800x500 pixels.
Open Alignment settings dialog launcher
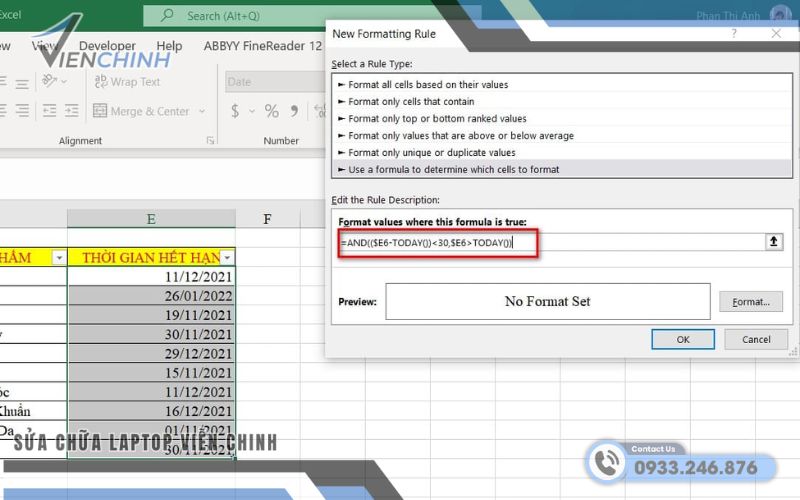pos(210,140)
